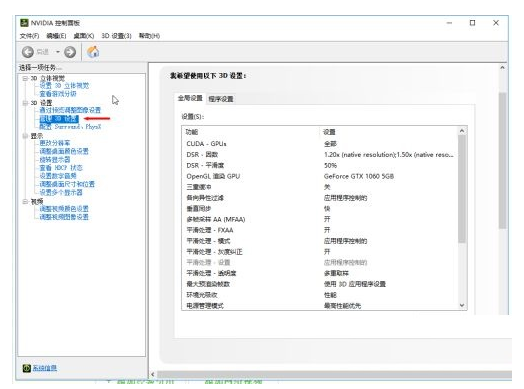Select the 垂直同步 setting row
This screenshot has width=524, height=389.
pyautogui.click(x=319, y=209)
